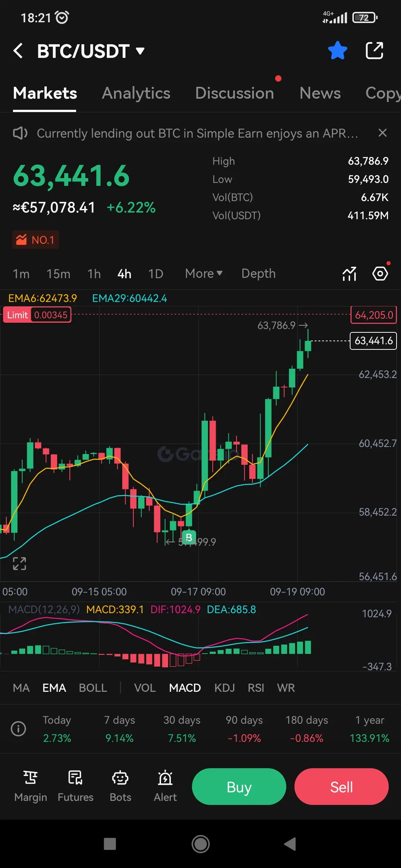Tap the 1 year 133.91% performance
This screenshot has height=868, width=401.
[369, 729]
